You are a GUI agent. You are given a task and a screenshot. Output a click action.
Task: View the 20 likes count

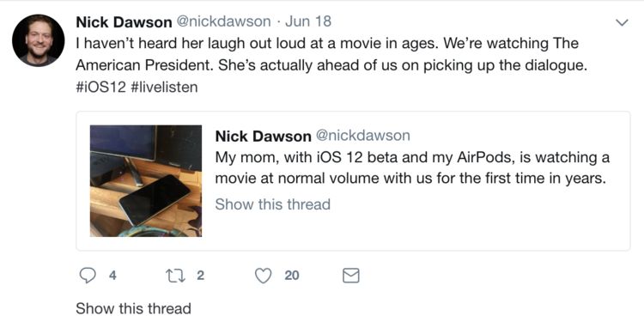pyautogui.click(x=292, y=276)
